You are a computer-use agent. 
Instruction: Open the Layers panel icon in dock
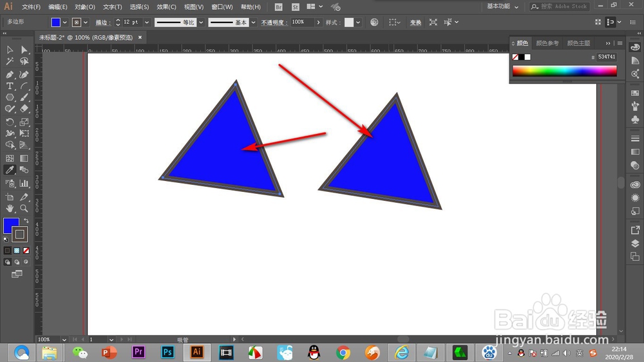tap(635, 243)
